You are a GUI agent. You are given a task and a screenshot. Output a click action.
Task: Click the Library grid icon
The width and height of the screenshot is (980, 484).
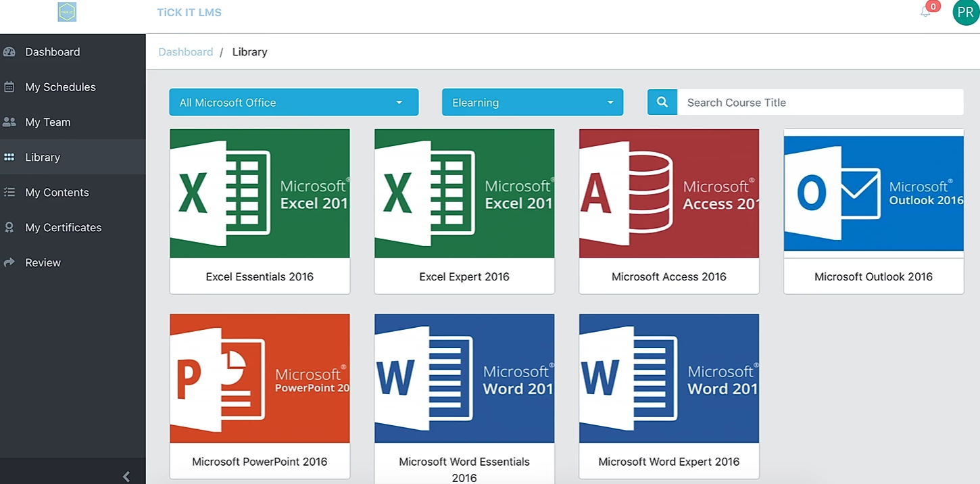click(x=11, y=157)
